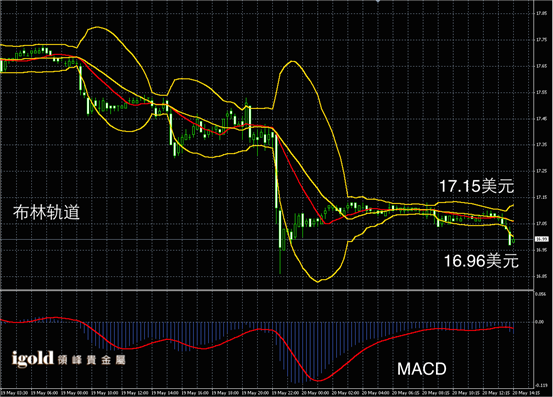Screen dimensions: 553x397
Task: Click the small triangle marker at top edge
Action: coord(378,1)
